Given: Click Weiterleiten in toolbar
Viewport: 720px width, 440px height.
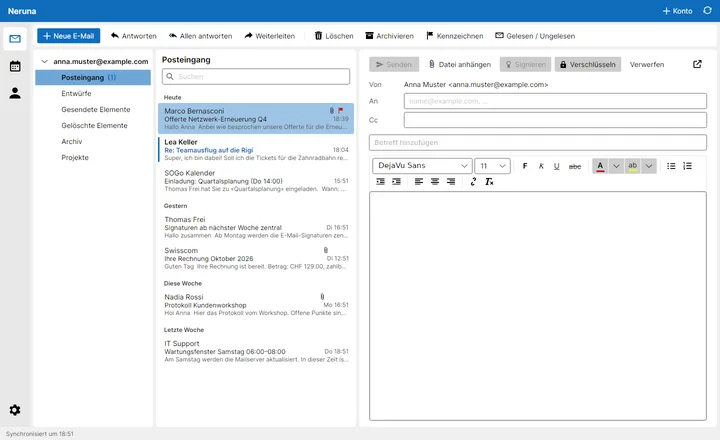Looking at the screenshot, I should [270, 36].
